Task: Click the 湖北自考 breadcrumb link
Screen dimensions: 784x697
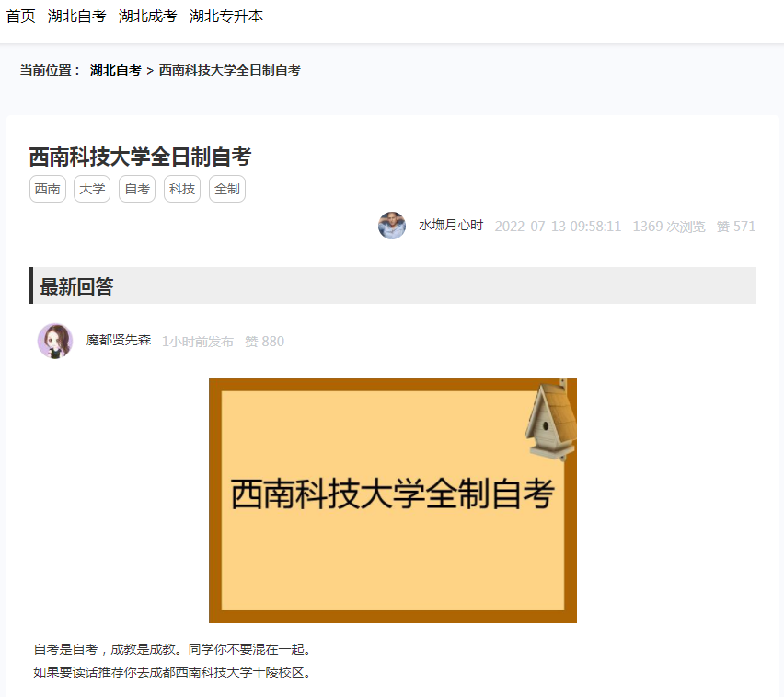Action: pyautogui.click(x=116, y=70)
